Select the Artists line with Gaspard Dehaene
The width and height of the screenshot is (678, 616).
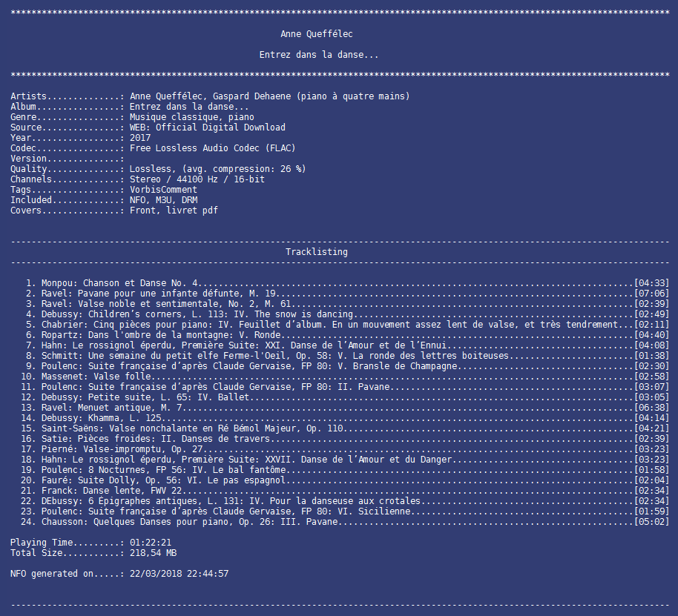pyautogui.click(x=210, y=96)
